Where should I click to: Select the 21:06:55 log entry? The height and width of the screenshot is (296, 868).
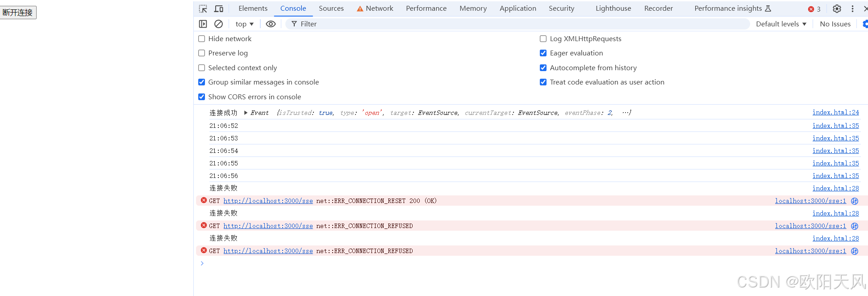coord(224,164)
